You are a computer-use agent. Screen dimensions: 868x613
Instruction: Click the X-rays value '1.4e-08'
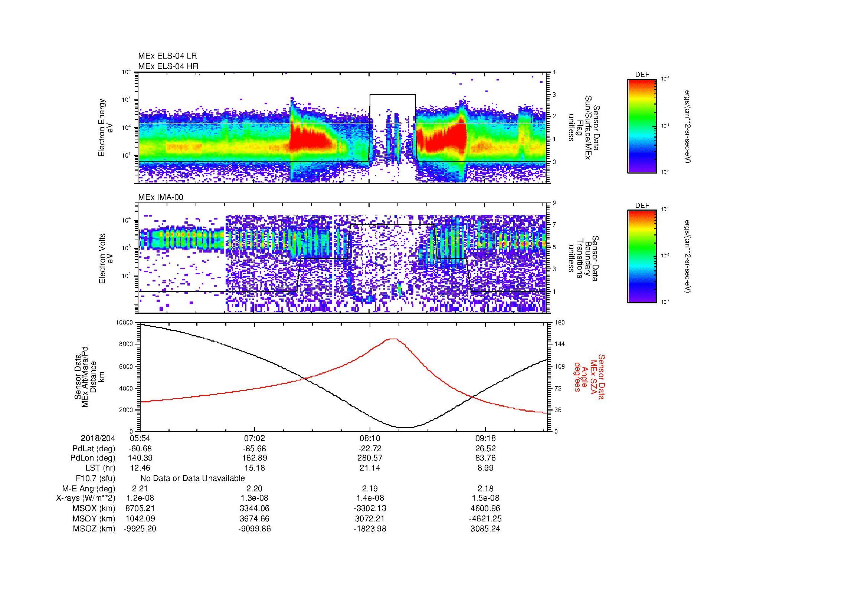pos(370,498)
